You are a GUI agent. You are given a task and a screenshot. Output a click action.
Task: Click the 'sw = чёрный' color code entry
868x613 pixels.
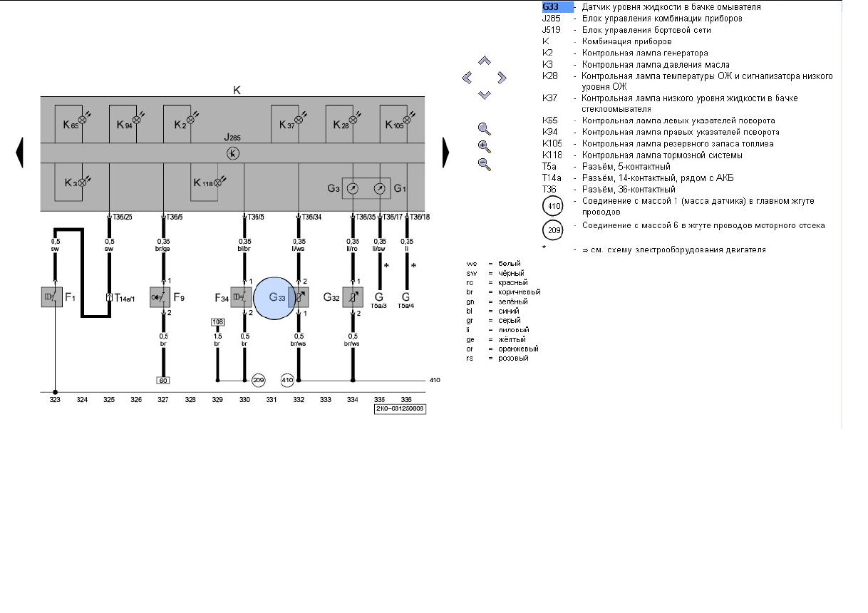pyautogui.click(x=495, y=273)
